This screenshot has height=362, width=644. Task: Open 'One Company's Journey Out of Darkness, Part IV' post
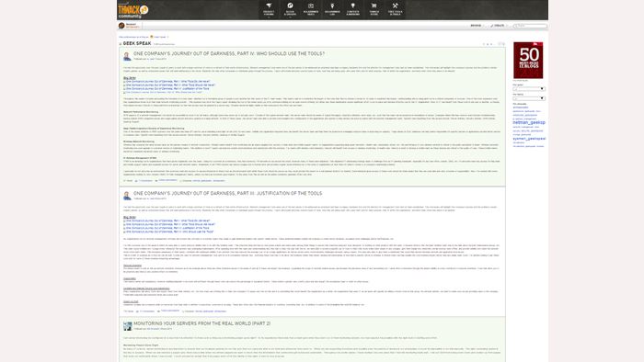(229, 53)
